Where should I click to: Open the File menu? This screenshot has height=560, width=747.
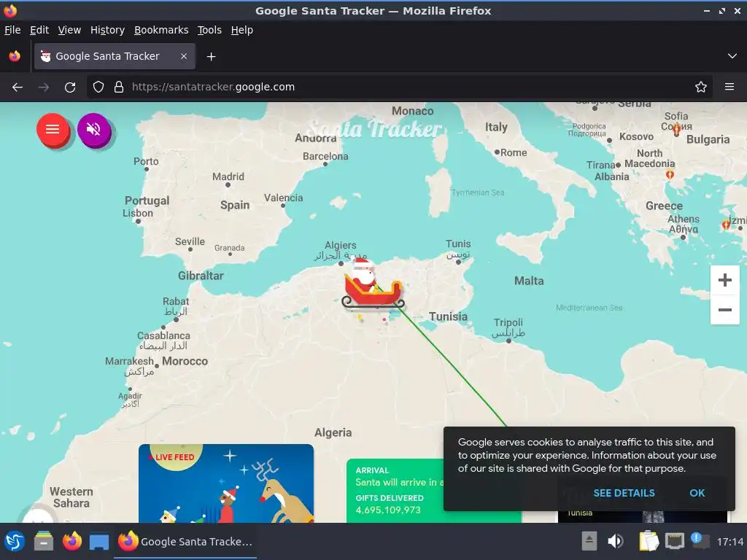tap(12, 30)
